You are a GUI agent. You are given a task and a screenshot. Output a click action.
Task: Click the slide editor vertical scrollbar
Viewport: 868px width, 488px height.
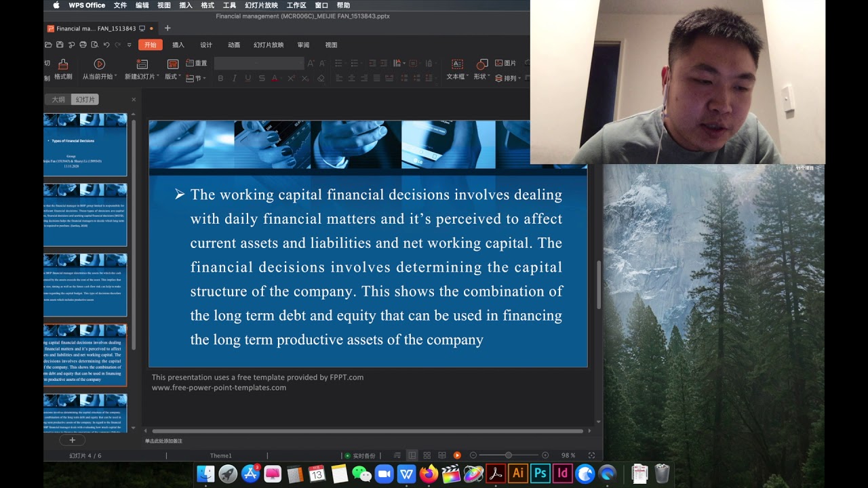(599, 285)
